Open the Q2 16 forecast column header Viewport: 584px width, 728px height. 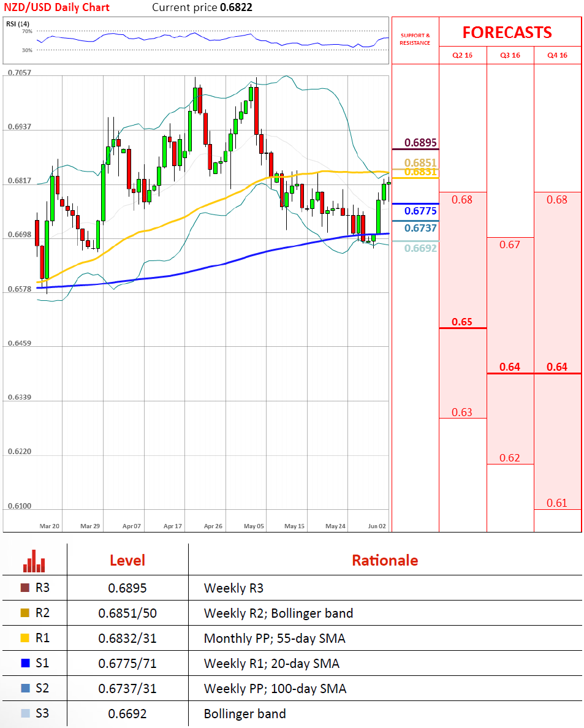[x=463, y=55]
